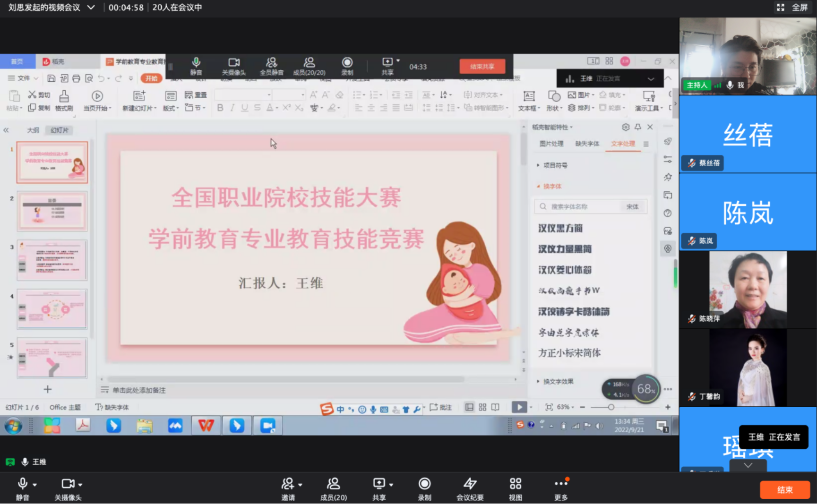Click 成员(20/20) in floating share toolbar
The height and width of the screenshot is (504, 817).
[309, 67]
